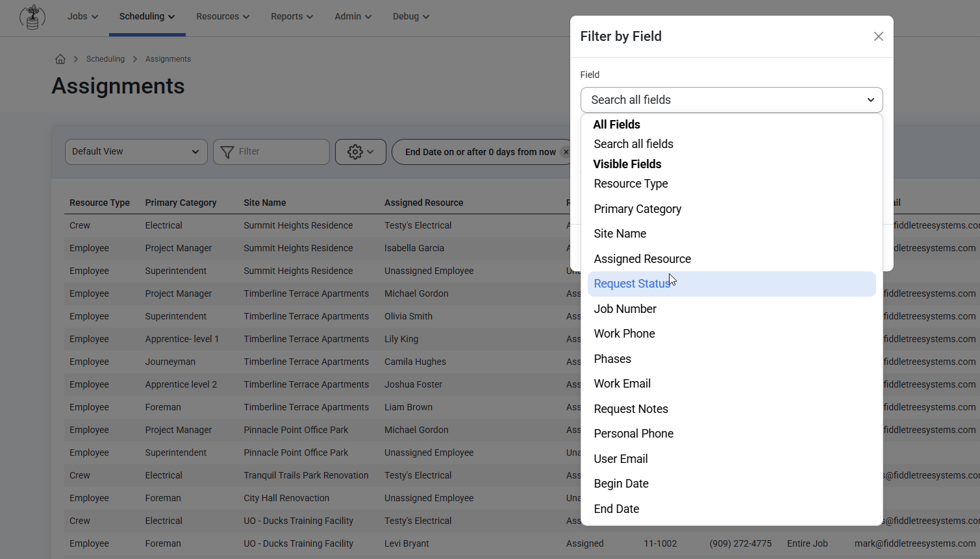The image size is (980, 559).
Task: Click the funnel Filter input
Action: 271,152
